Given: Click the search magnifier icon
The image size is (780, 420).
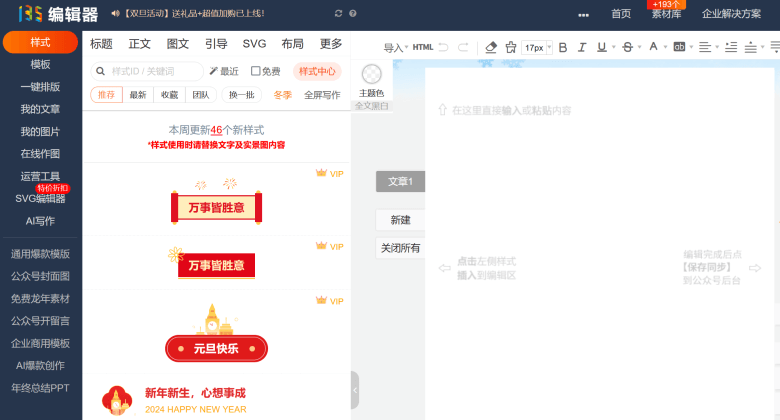Looking at the screenshot, I should (x=100, y=71).
